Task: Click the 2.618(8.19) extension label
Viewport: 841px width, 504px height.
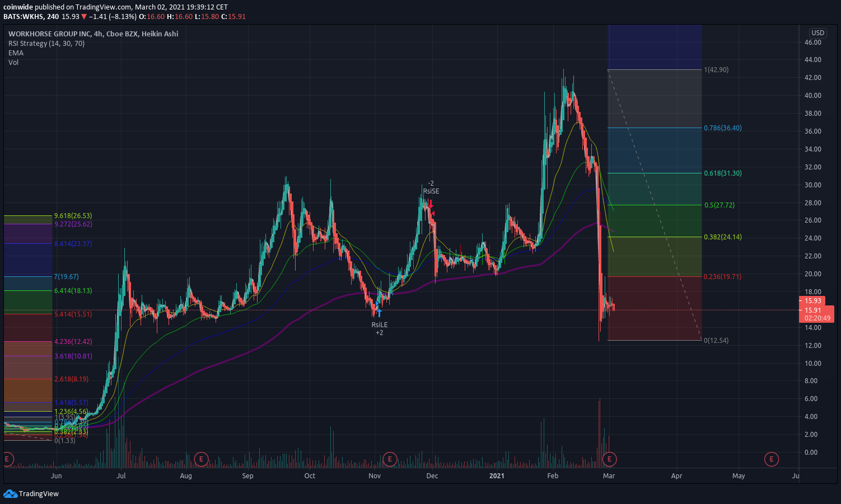Action: pyautogui.click(x=72, y=379)
